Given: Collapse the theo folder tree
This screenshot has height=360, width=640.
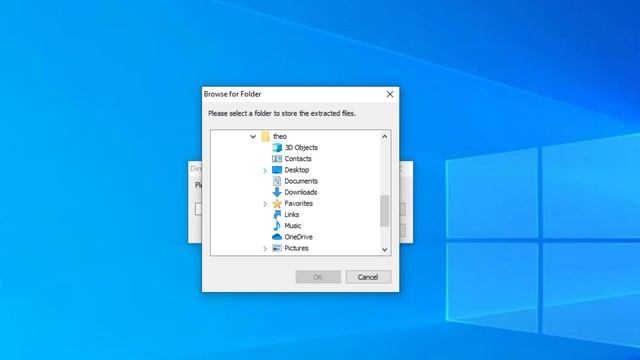Looking at the screenshot, I should 253,136.
